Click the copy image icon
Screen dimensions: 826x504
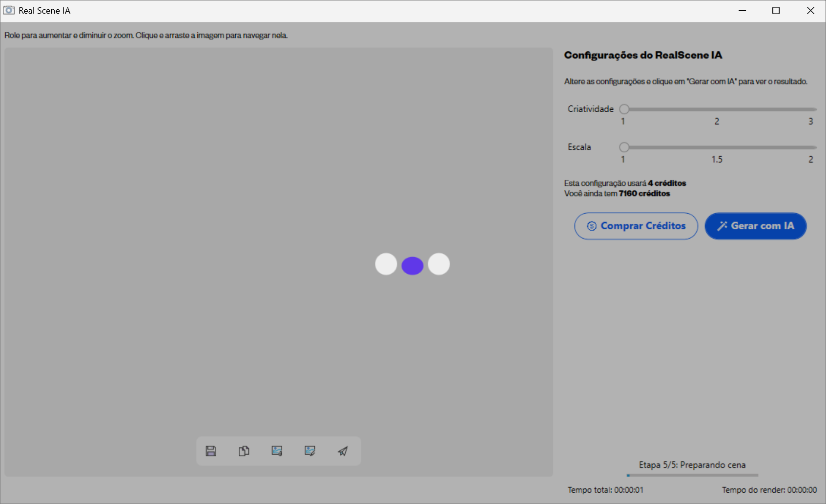tap(244, 451)
